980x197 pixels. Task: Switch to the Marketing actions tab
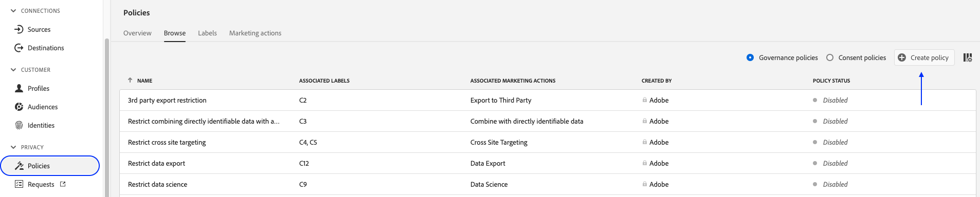pos(255,33)
